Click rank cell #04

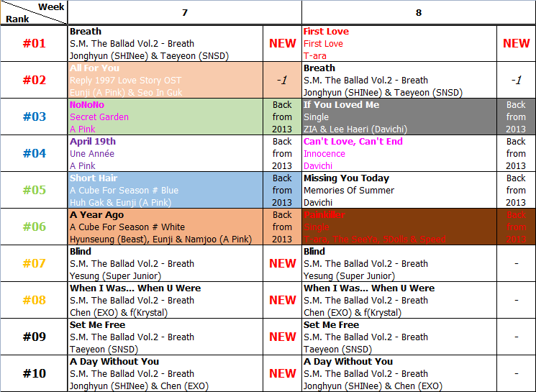[34, 153]
